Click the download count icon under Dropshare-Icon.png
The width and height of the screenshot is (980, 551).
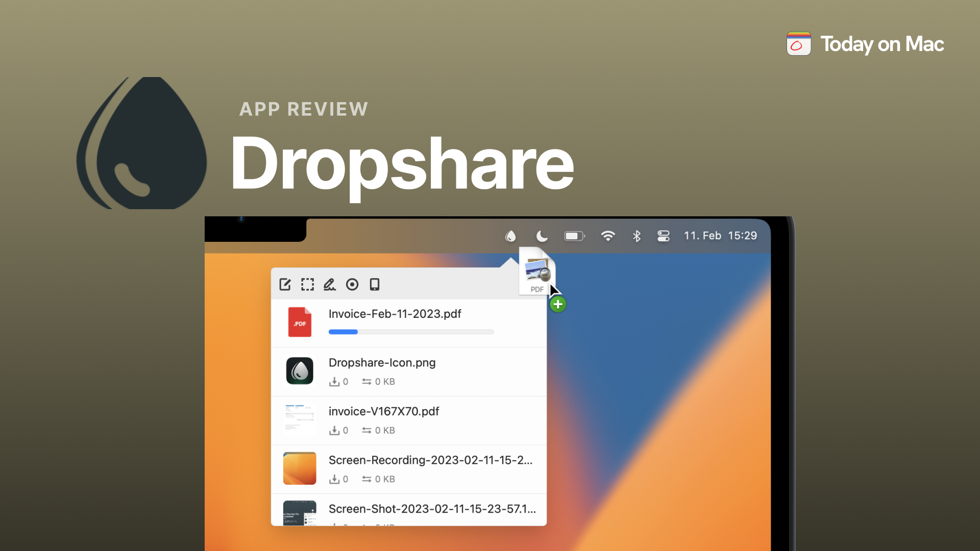(335, 382)
